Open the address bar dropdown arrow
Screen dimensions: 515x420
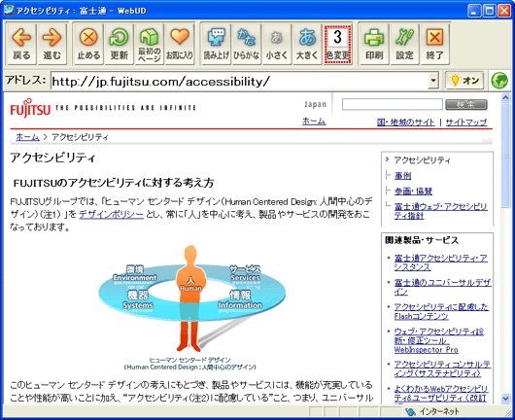(x=433, y=81)
